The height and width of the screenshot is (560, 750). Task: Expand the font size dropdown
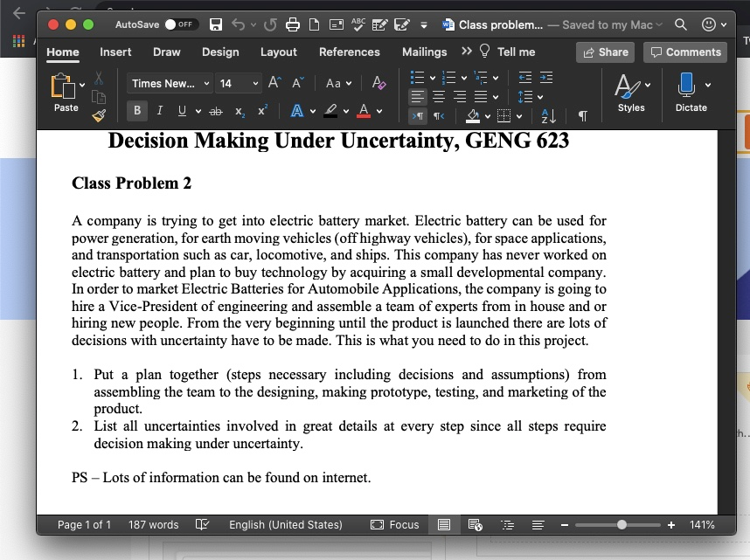(255, 83)
